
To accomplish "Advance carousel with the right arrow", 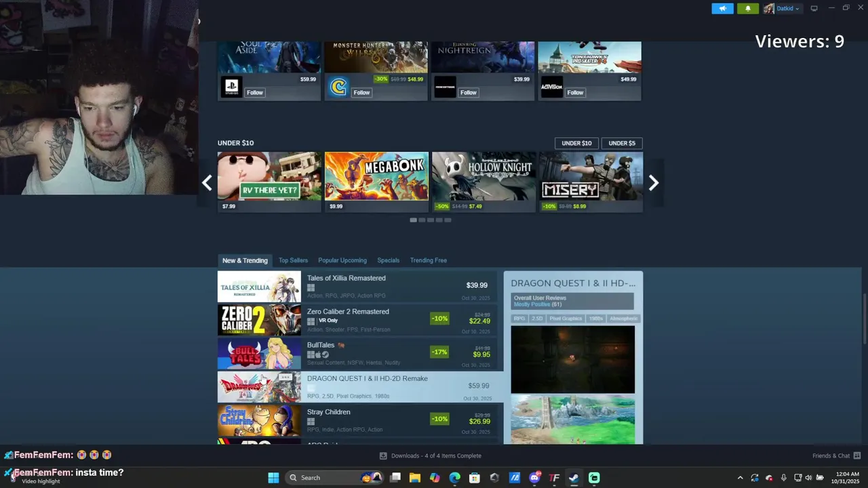I will click(654, 182).
